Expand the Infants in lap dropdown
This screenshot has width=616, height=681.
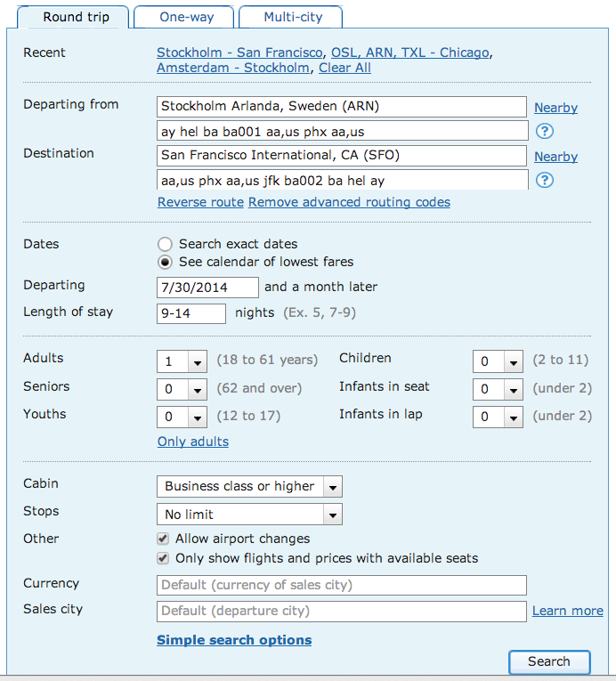498,417
